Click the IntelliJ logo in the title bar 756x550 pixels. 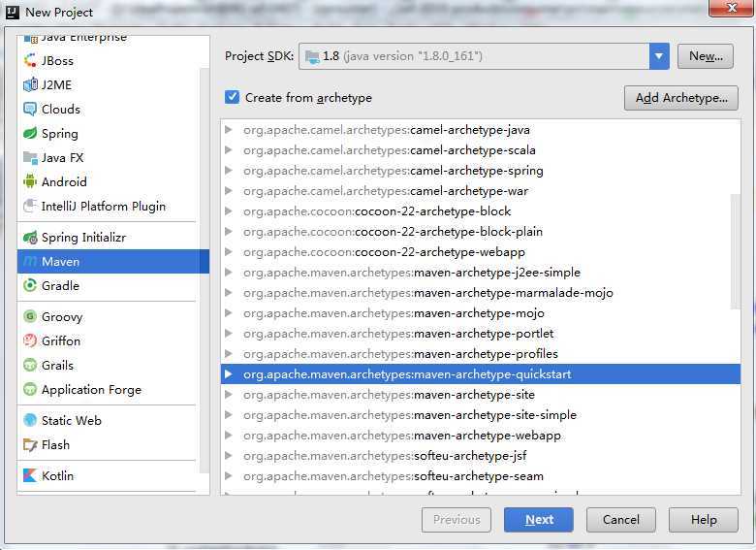click(x=13, y=12)
